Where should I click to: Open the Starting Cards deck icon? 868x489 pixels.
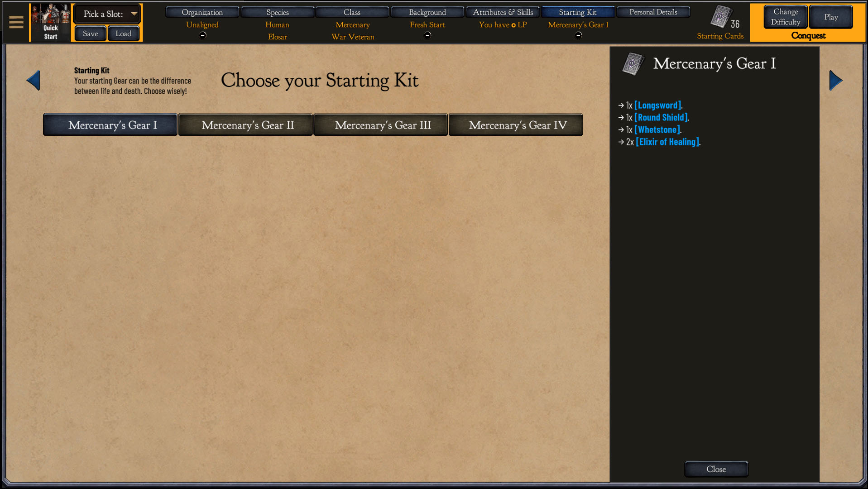721,17
